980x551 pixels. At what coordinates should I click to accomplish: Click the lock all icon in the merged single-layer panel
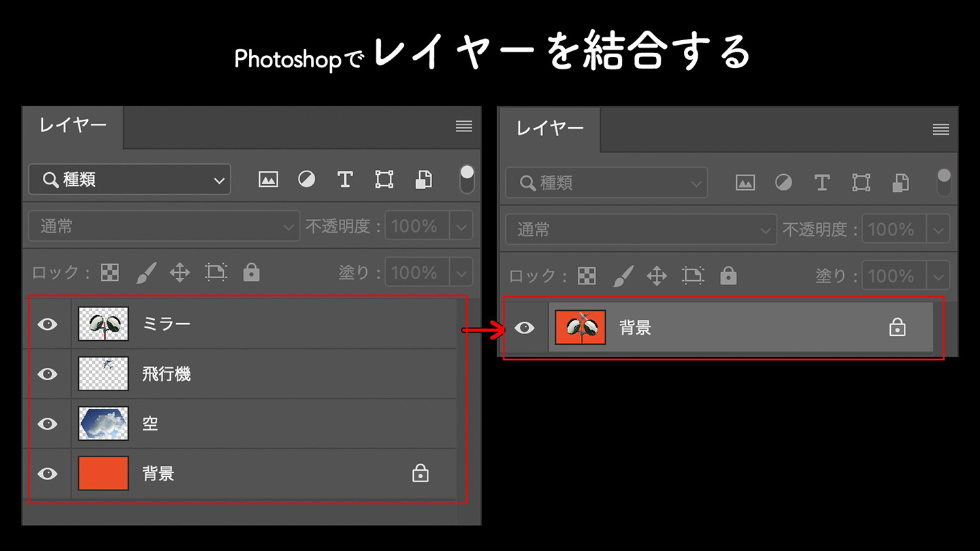[x=728, y=275]
